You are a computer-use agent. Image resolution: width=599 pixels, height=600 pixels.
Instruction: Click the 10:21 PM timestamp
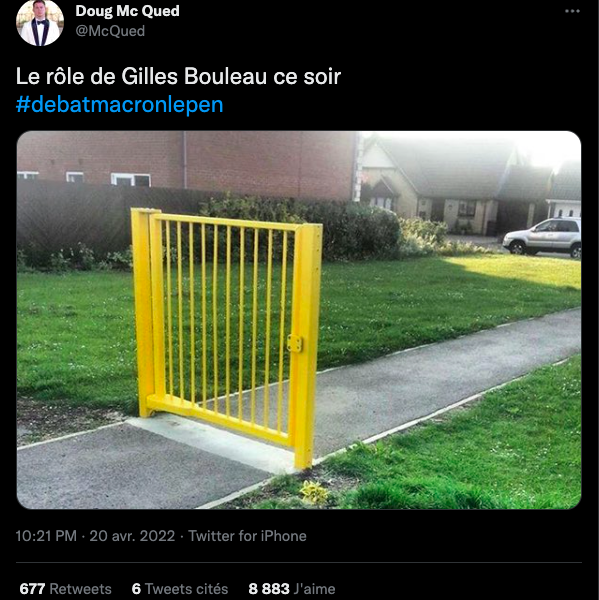click(x=46, y=536)
